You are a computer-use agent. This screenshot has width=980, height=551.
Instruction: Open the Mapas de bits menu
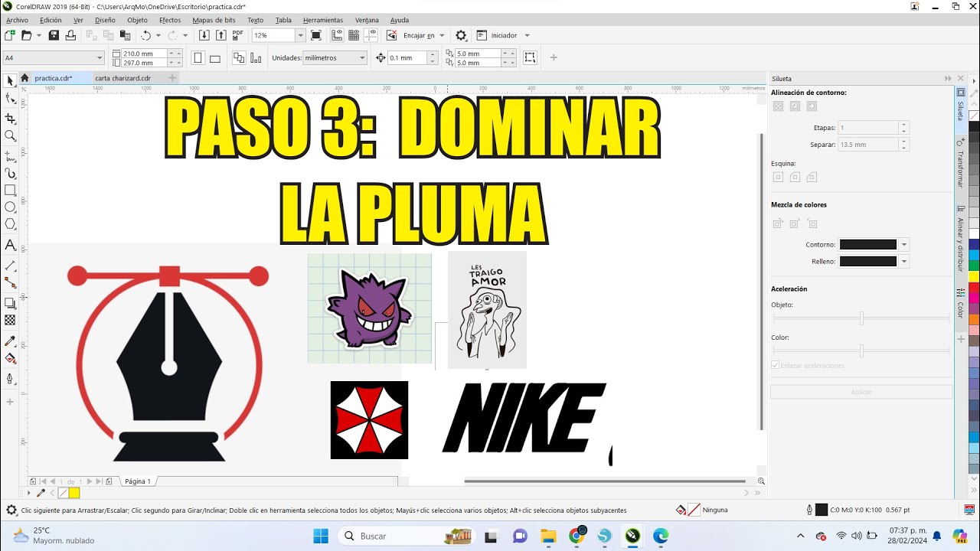pyautogui.click(x=214, y=20)
